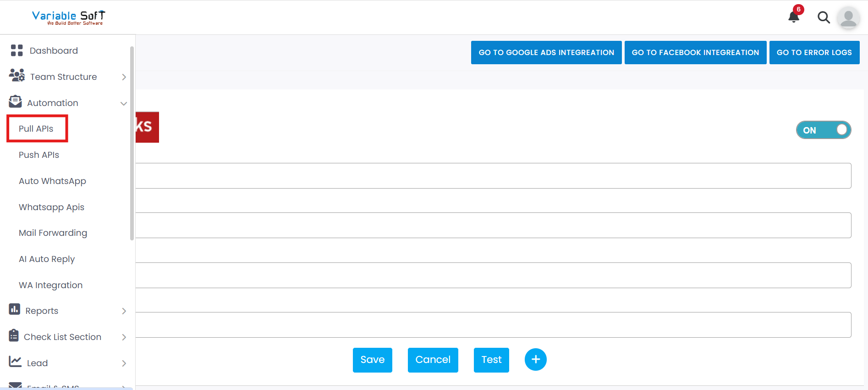Screen dimensions: 868x390
Task: Open Push APIs menu item
Action: click(39, 155)
